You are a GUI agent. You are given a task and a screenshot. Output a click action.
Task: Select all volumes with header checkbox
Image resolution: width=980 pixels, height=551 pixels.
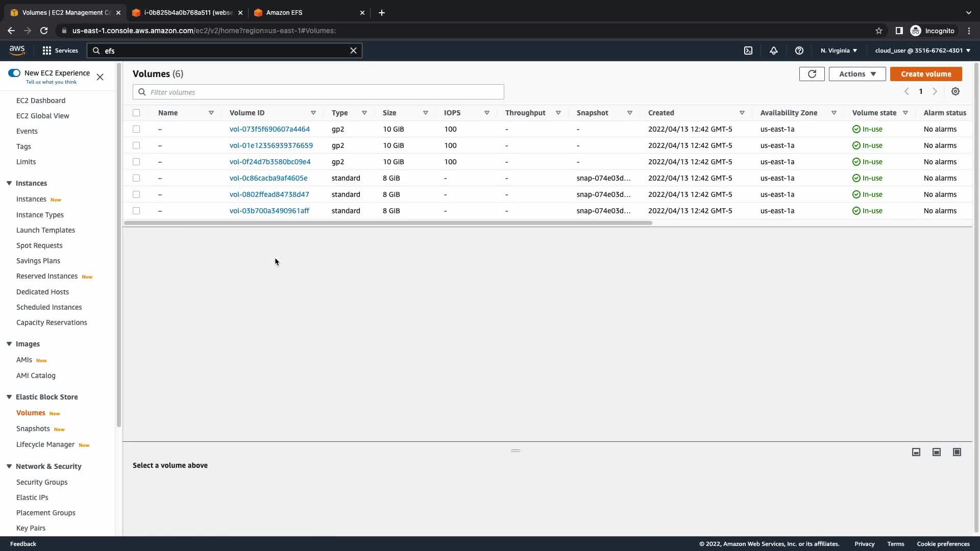[x=136, y=113]
